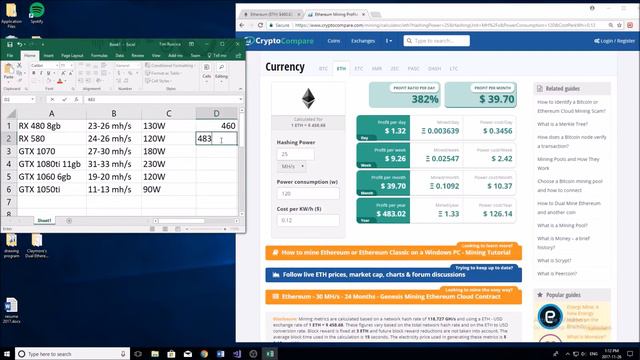Switch to Page Layout view in Excel status bar
This screenshot has width=640, height=360.
pyautogui.click(x=165, y=229)
